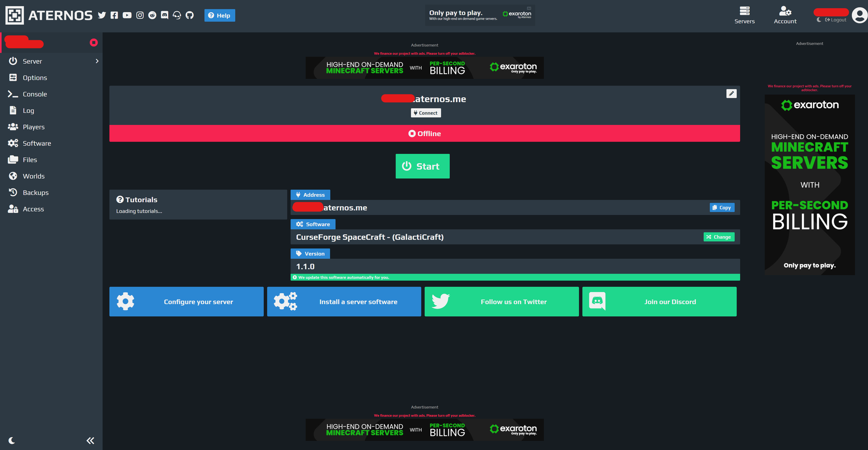Toggle dark mode moon near Logout
The image size is (868, 450).
click(x=819, y=20)
